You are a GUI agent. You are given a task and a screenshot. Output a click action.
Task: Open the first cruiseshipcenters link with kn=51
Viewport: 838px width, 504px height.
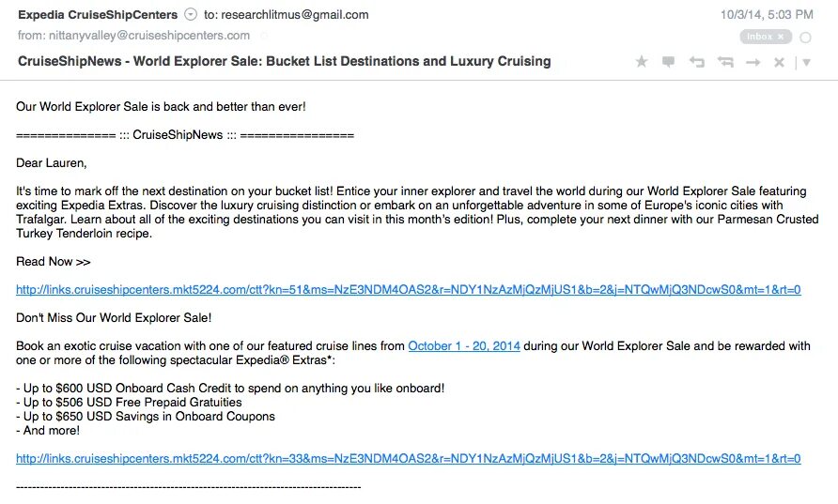pyautogui.click(x=408, y=289)
